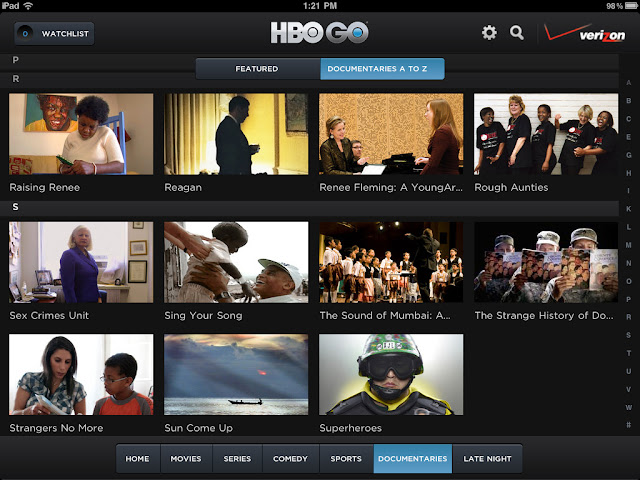Jump to letter E in index
The width and height of the screenshot is (640, 480).
click(629, 137)
